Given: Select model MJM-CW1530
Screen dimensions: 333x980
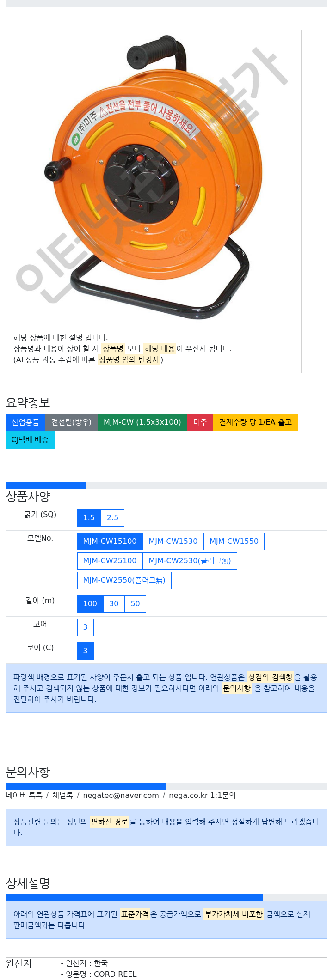Looking at the screenshot, I should click(x=173, y=542).
